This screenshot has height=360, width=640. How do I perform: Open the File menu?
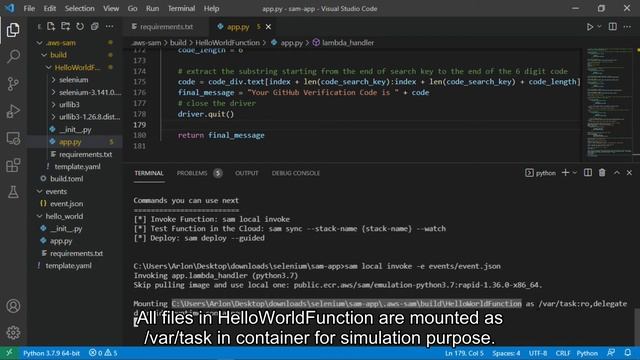tap(29, 8)
